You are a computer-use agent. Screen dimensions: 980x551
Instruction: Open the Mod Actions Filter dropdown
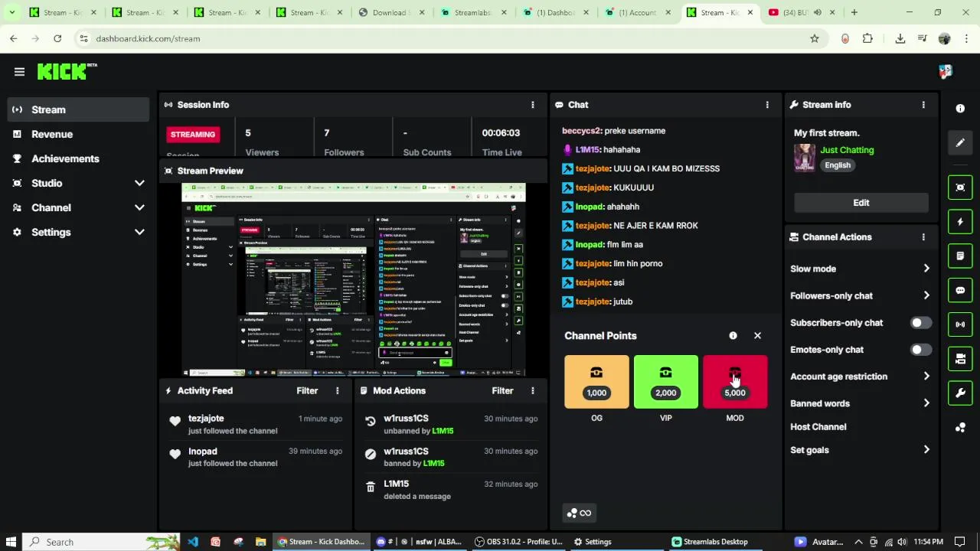502,390
